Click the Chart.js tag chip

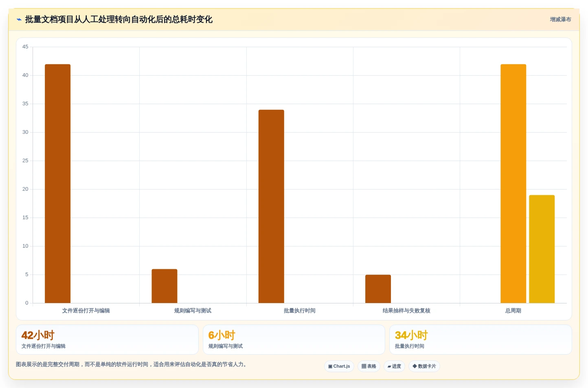(x=339, y=366)
